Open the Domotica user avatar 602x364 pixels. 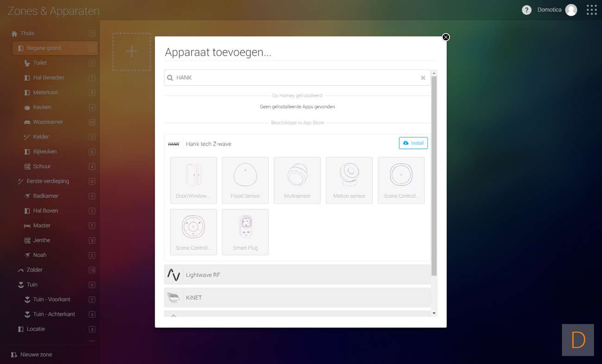(571, 10)
